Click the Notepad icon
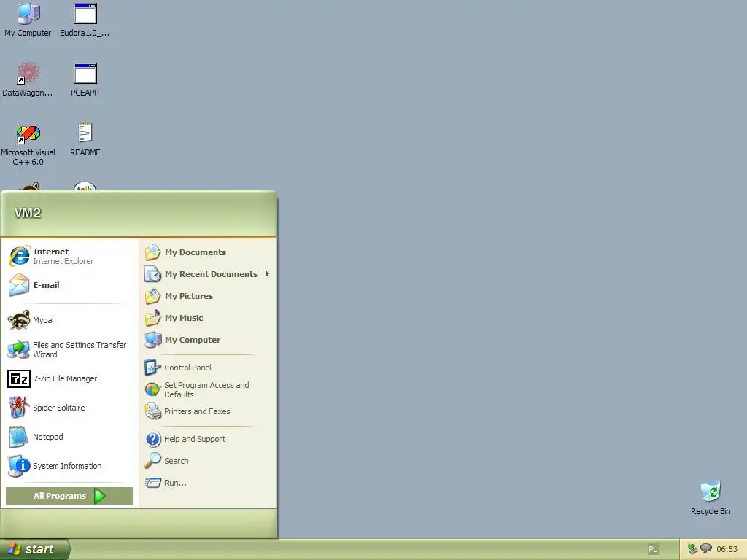Viewport: 747px width, 560px height. click(x=19, y=437)
